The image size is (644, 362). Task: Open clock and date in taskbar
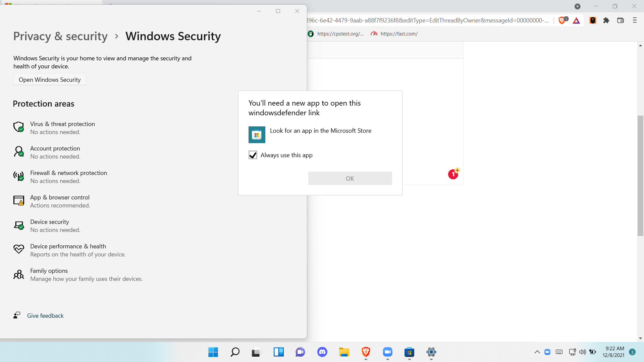tap(613, 352)
